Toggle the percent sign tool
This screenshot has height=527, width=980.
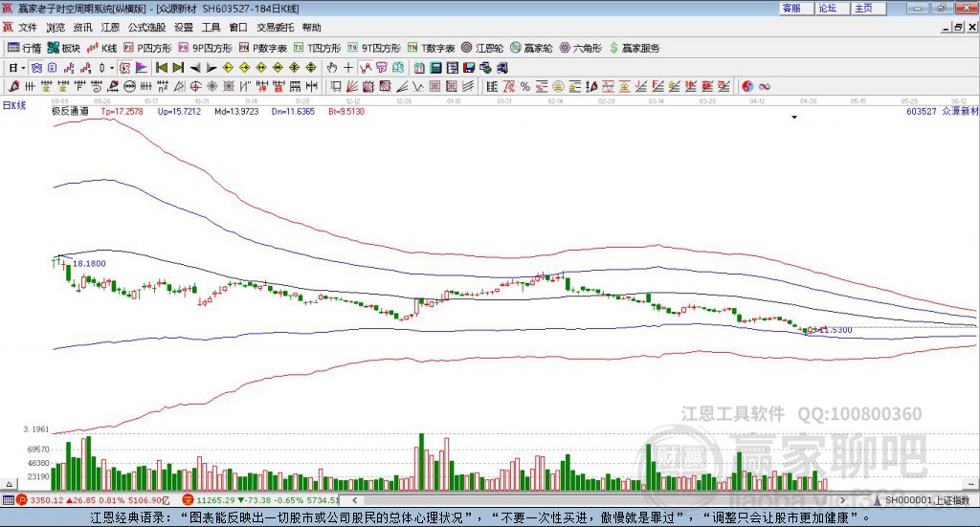tap(524, 86)
